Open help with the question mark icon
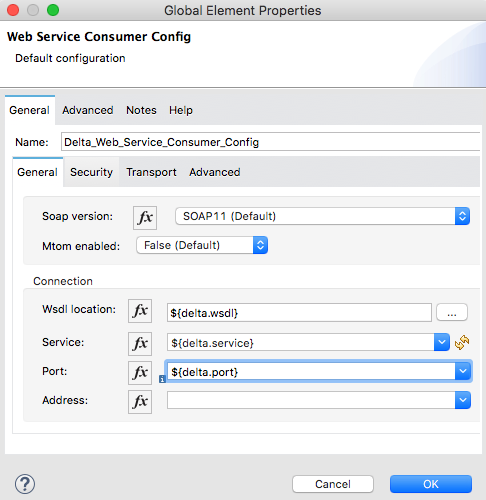This screenshot has width=486, height=500. click(x=25, y=484)
